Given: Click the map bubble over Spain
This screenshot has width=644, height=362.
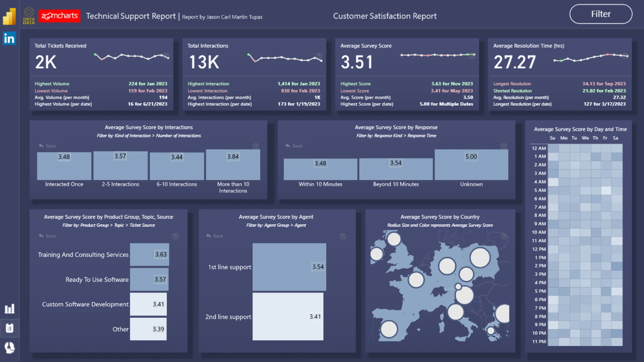Looking at the screenshot, I should pyautogui.click(x=389, y=329).
